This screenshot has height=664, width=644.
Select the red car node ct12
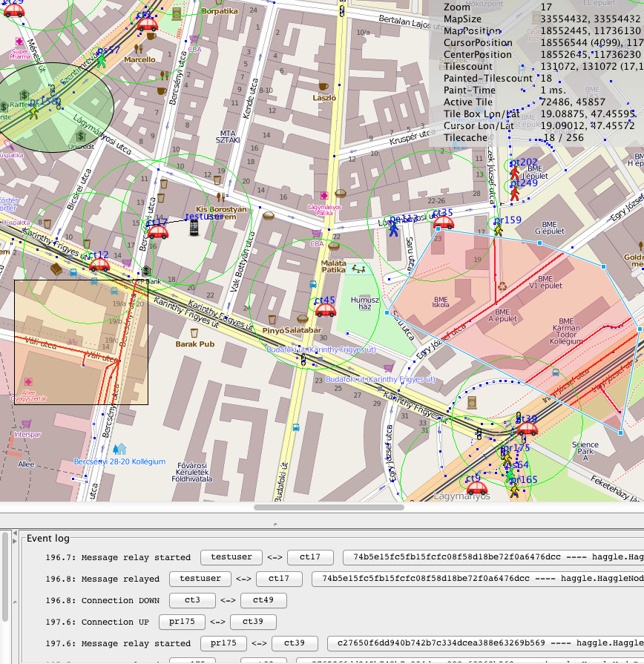(x=99, y=265)
